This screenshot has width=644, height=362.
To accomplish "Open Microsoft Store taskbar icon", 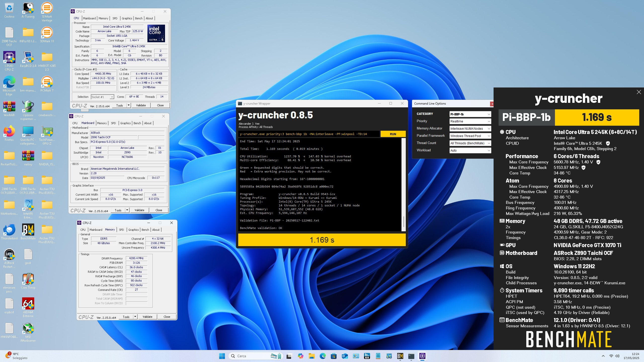I will point(334,356).
